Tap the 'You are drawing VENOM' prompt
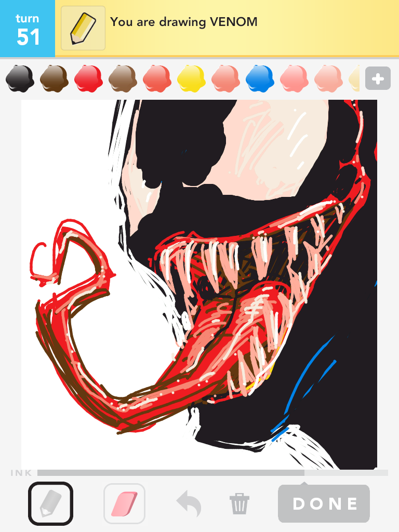This screenshot has width=399, height=532. [x=183, y=22]
